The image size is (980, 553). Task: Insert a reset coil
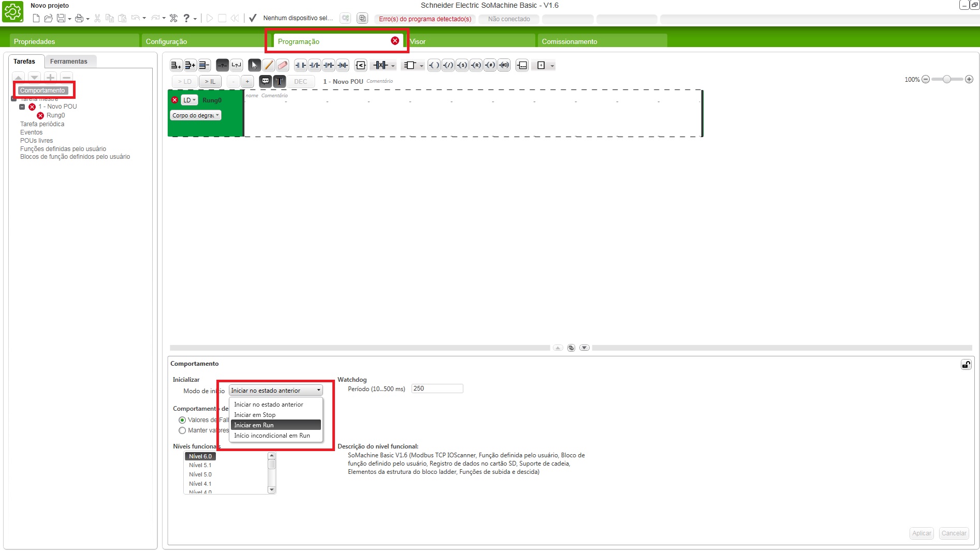tap(476, 65)
